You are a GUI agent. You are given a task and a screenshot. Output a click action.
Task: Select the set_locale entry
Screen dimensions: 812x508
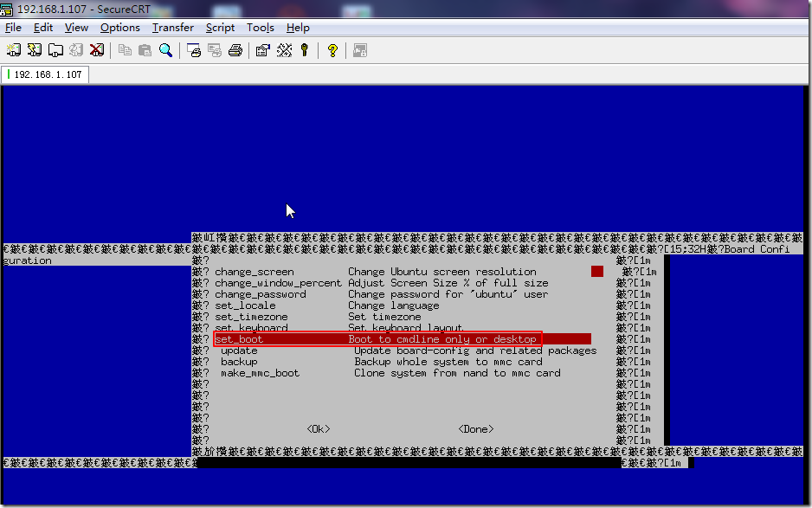(x=246, y=305)
